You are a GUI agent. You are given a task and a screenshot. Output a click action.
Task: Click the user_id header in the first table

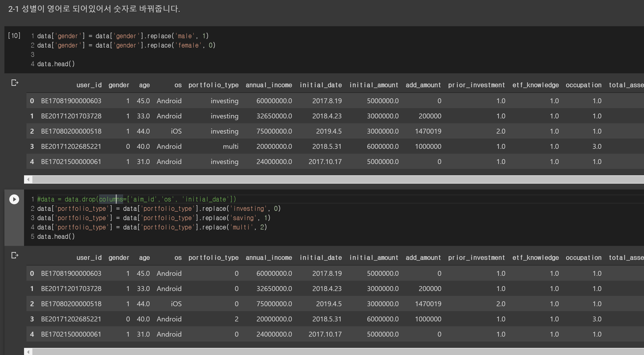tap(89, 85)
